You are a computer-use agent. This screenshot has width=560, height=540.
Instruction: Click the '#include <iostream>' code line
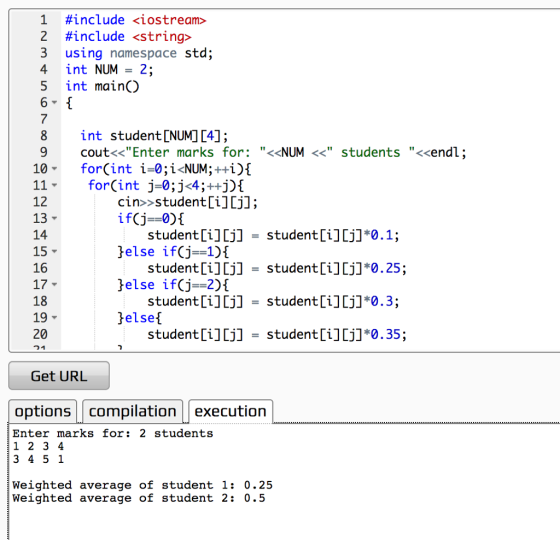pyautogui.click(x=136, y=20)
